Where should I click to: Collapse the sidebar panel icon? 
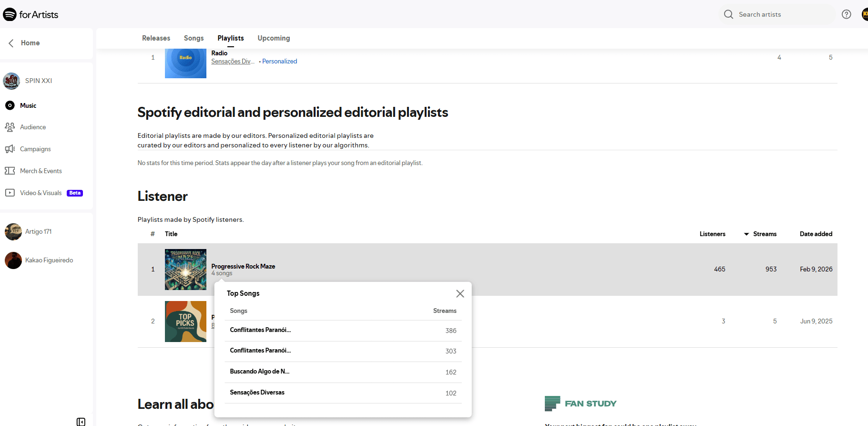tap(81, 422)
